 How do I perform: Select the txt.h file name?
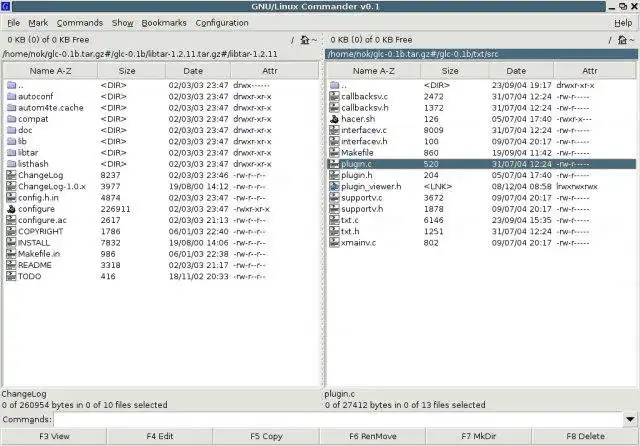coord(351,231)
